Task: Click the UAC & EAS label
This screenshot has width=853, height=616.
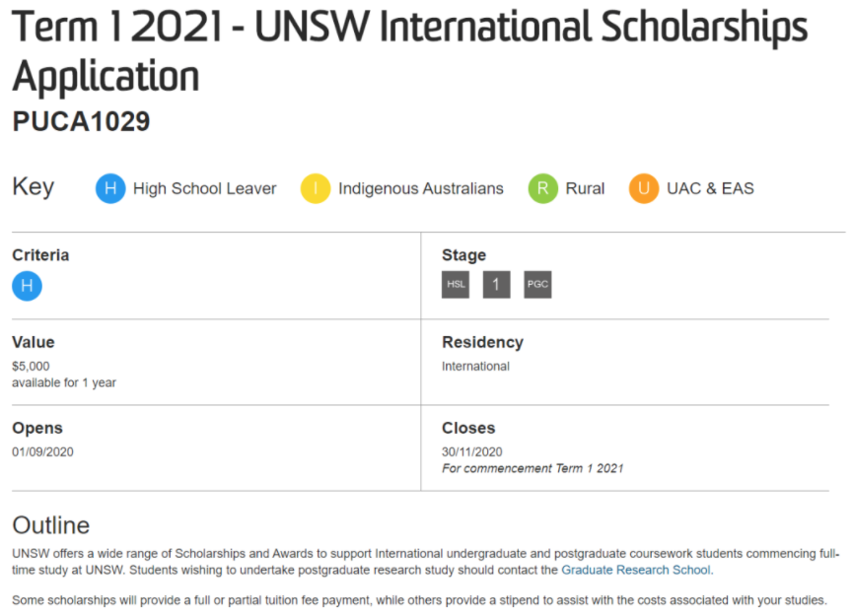Action: pos(710,188)
